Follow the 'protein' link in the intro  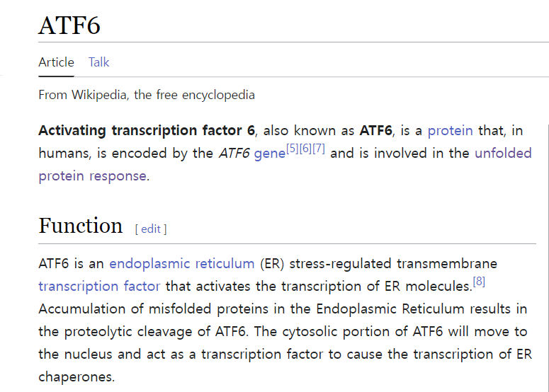(450, 131)
